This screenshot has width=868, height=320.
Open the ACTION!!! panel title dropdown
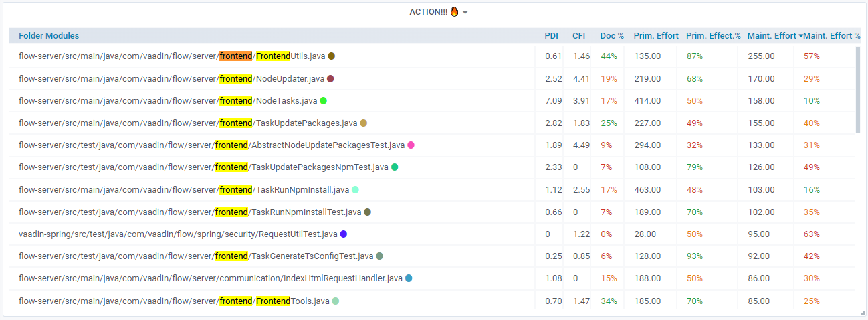(465, 12)
